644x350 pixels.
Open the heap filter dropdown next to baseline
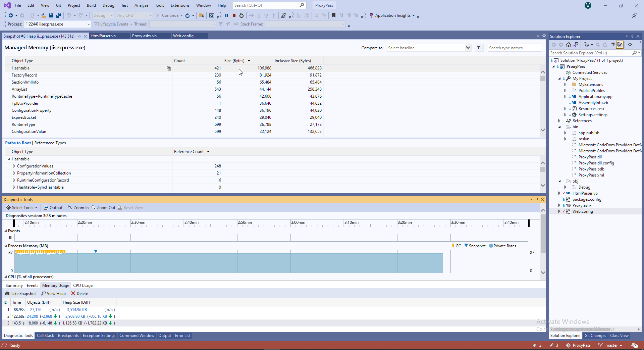(x=480, y=48)
